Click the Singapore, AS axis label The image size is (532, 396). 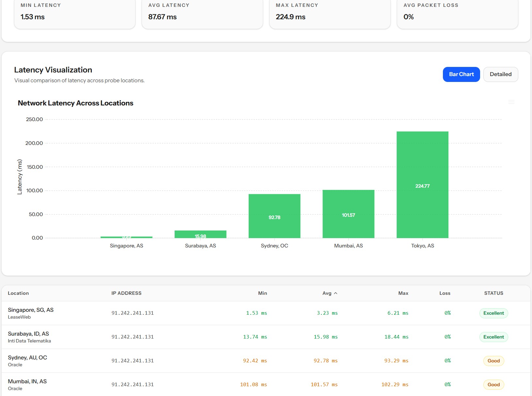tap(126, 246)
